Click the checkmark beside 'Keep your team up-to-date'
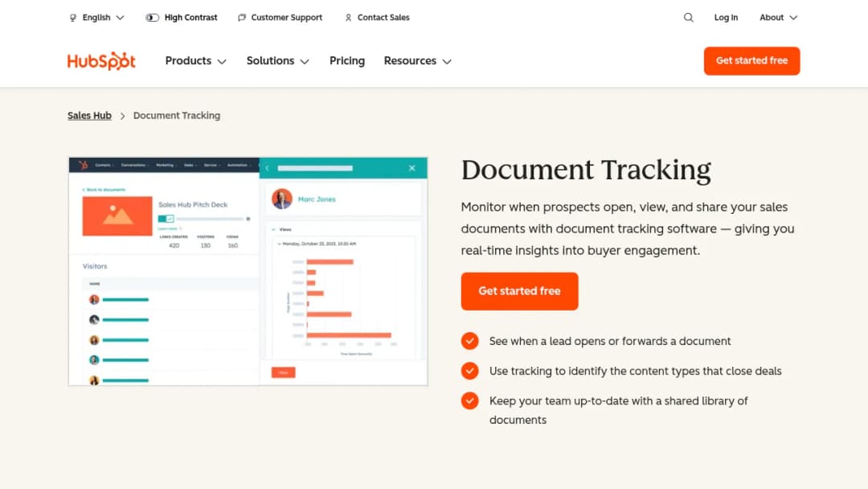 pyautogui.click(x=469, y=401)
